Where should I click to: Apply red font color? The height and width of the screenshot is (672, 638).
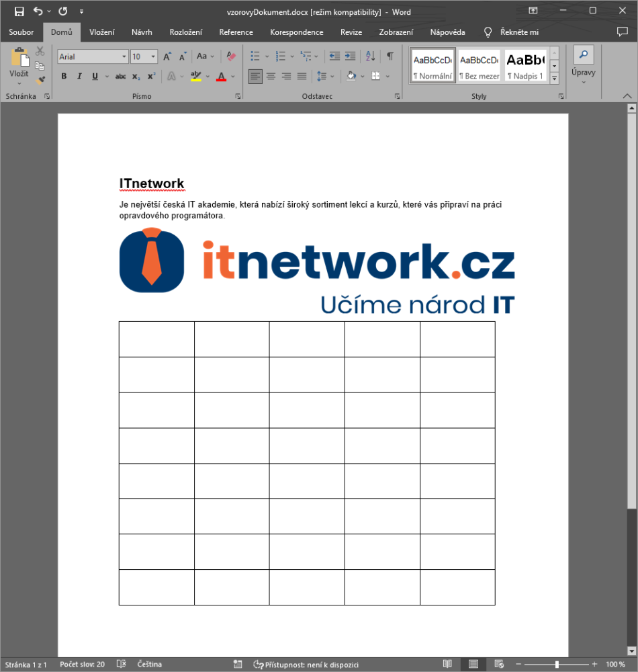222,77
